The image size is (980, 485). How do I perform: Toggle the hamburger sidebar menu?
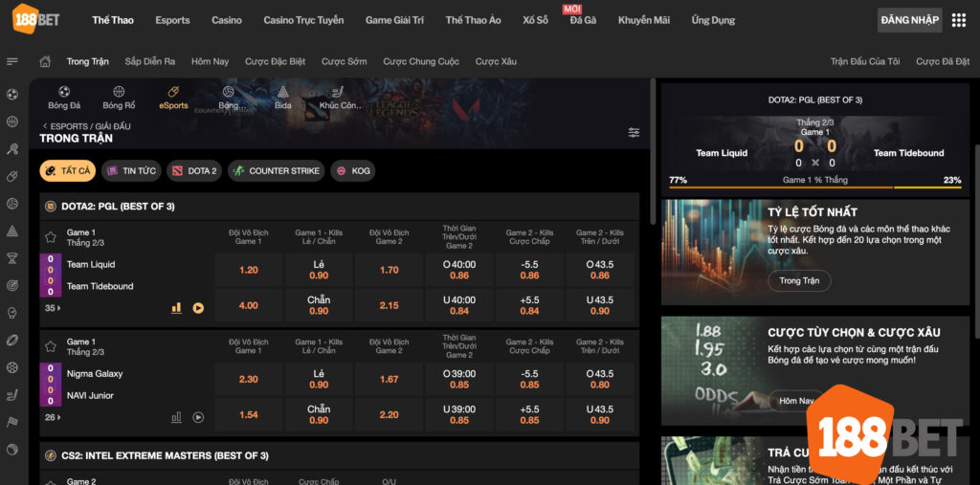[11, 61]
